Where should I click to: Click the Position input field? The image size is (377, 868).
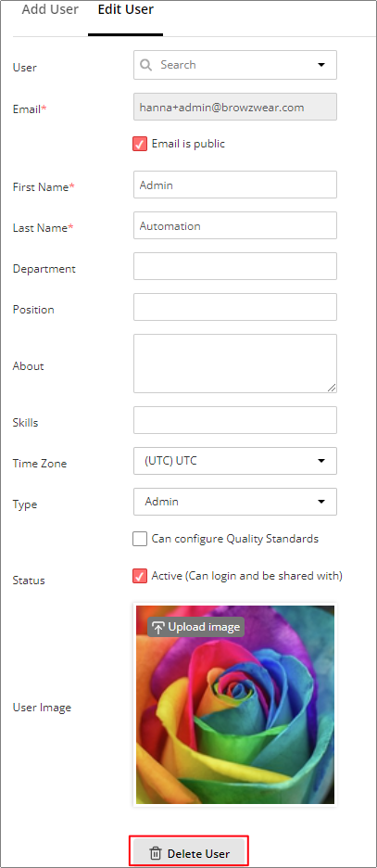(235, 307)
